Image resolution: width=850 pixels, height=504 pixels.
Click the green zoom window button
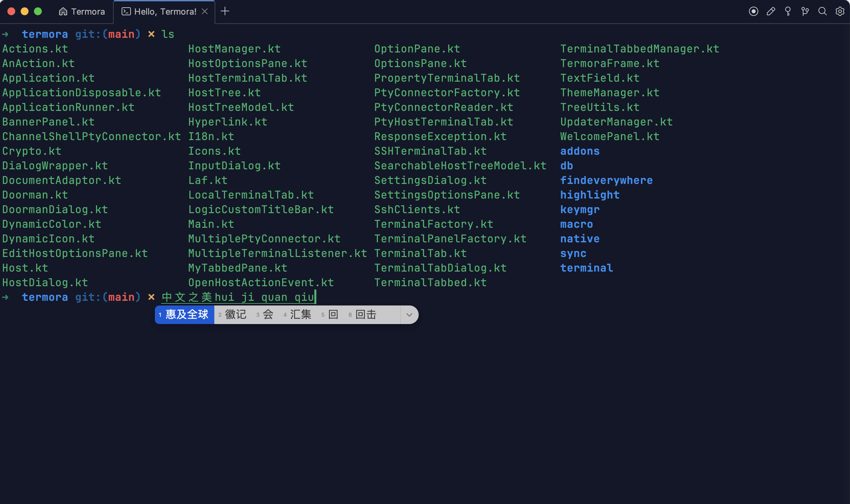click(x=38, y=12)
